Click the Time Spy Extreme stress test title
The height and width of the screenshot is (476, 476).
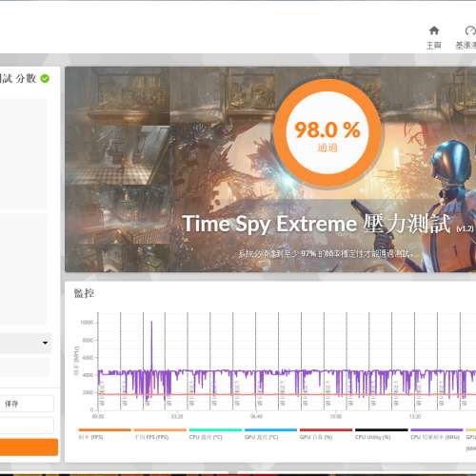(x=316, y=224)
